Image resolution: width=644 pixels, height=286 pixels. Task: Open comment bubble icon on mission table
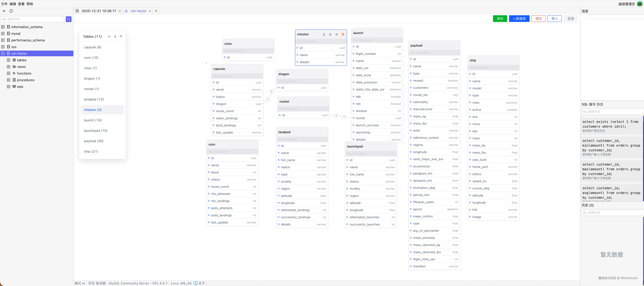pyautogui.click(x=330, y=34)
